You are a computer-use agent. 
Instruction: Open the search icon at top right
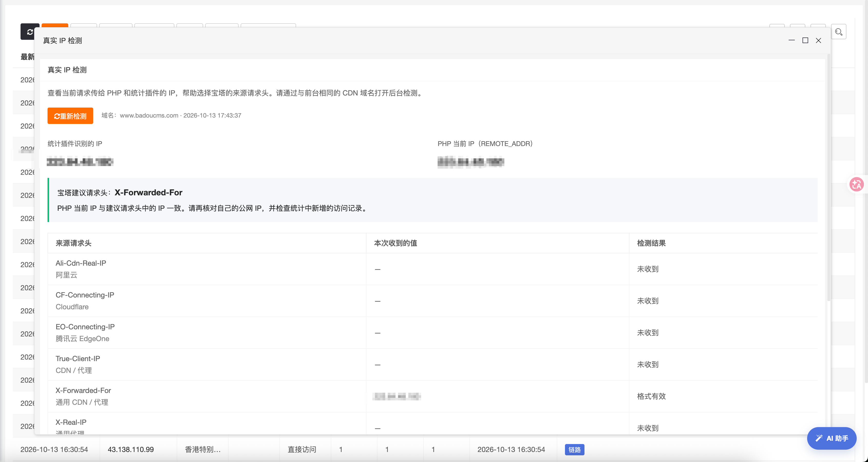point(839,32)
